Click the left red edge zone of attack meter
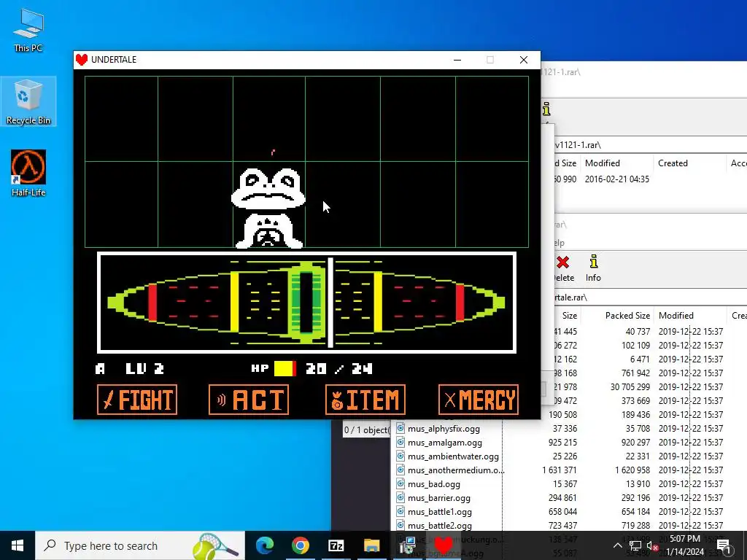The image size is (747, 560). click(x=152, y=302)
